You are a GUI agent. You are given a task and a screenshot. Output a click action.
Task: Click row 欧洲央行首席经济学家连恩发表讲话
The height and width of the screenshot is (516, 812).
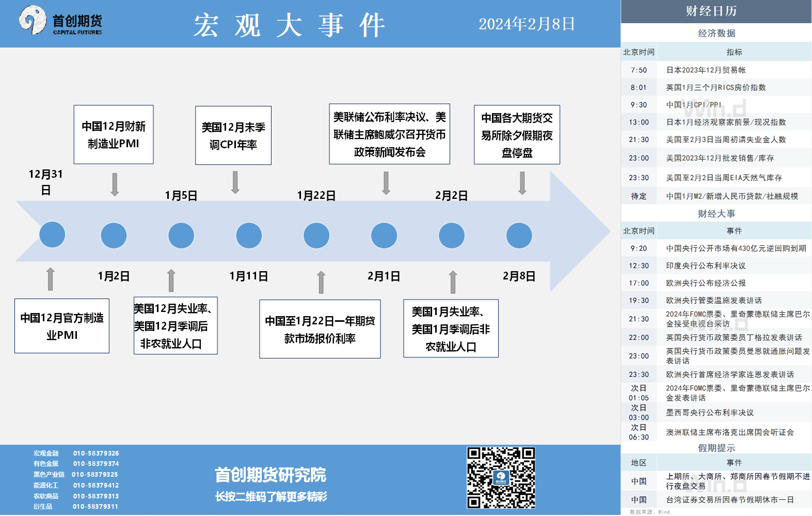click(x=716, y=374)
